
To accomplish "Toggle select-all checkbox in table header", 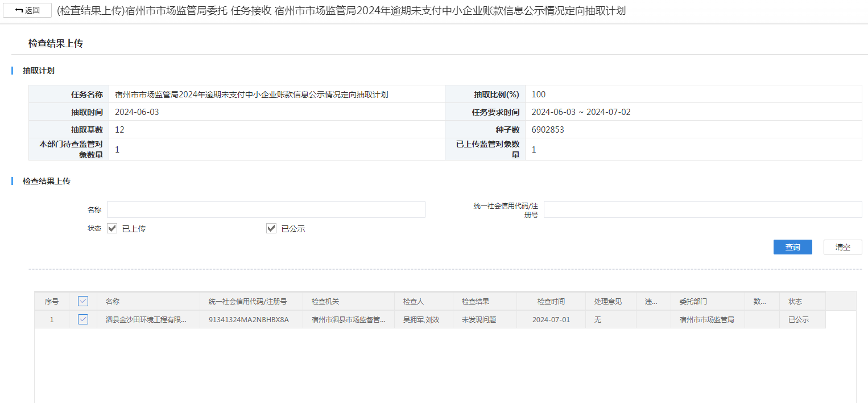I will pyautogui.click(x=83, y=301).
